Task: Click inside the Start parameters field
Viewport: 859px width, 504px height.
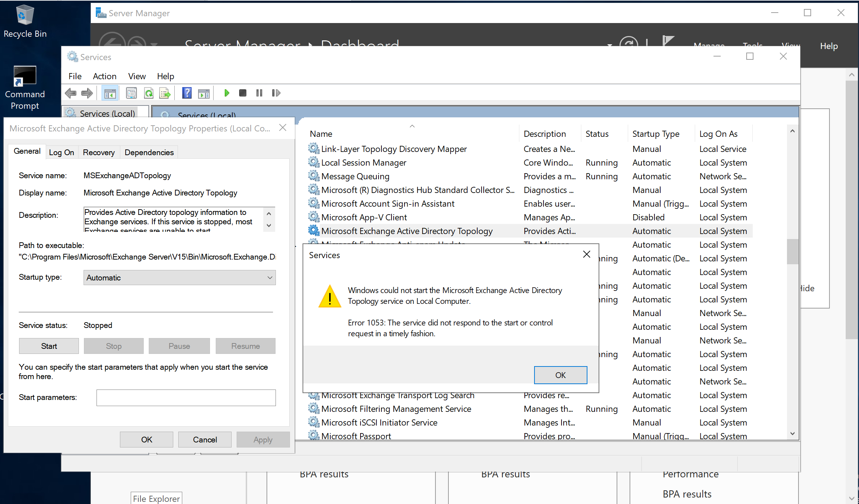Action: [x=186, y=397]
